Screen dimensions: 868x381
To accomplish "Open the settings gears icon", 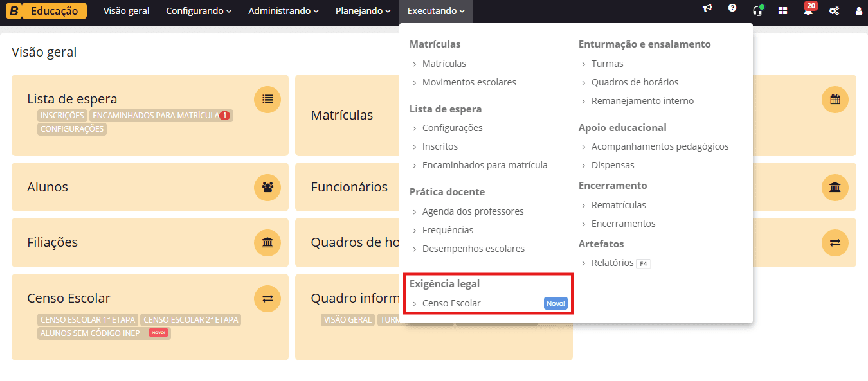I will coord(834,11).
